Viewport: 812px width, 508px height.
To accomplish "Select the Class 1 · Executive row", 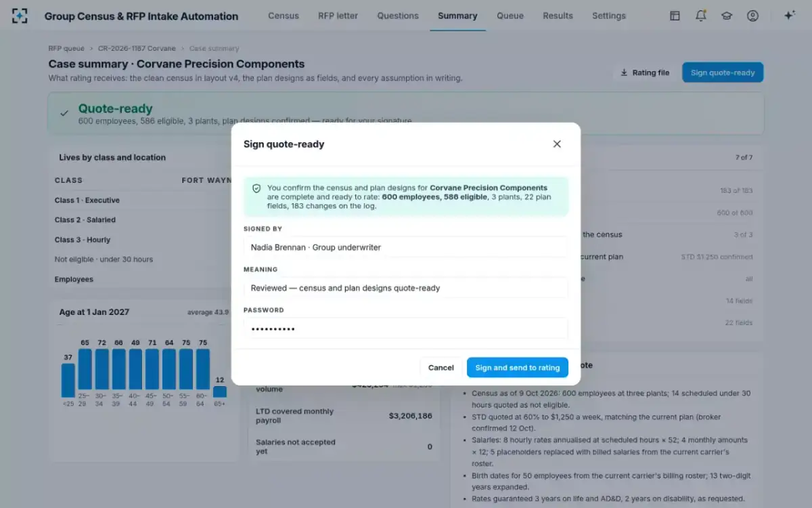I will [x=87, y=200].
